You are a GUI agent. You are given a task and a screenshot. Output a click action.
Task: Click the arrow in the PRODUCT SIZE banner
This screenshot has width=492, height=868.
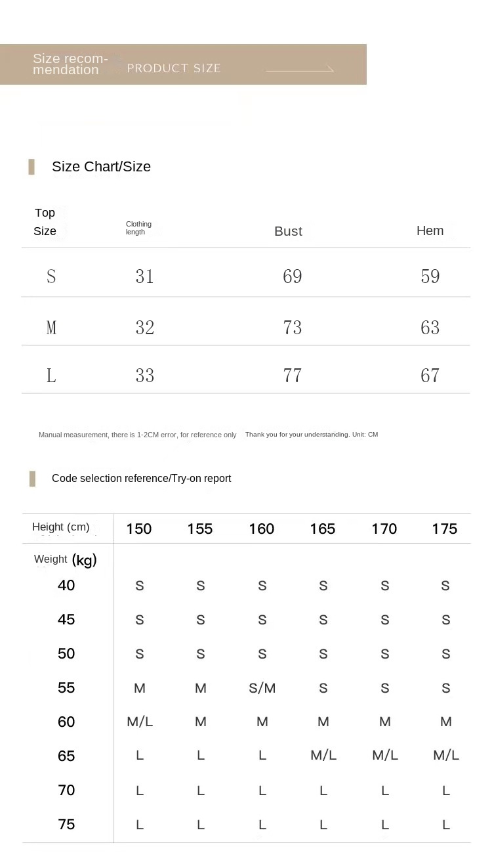[300, 69]
